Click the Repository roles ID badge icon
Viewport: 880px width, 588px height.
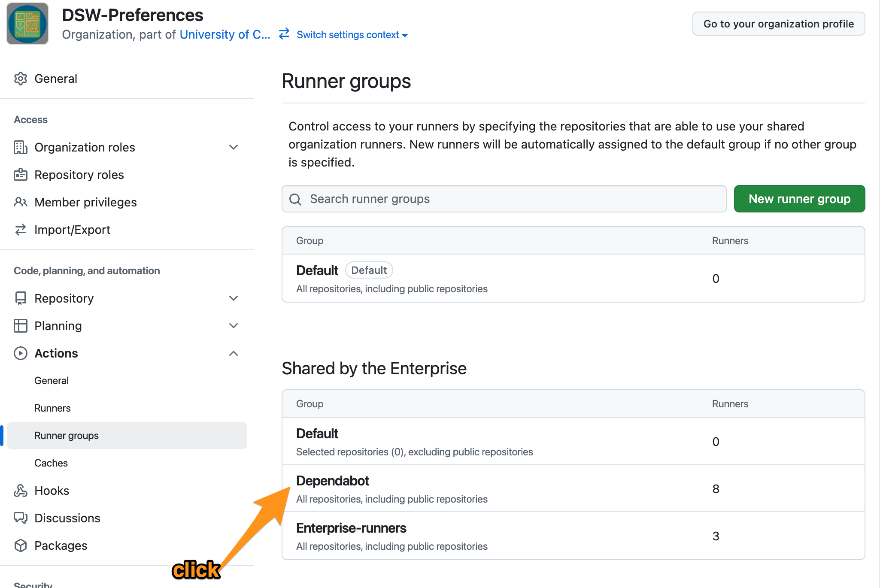(x=20, y=175)
